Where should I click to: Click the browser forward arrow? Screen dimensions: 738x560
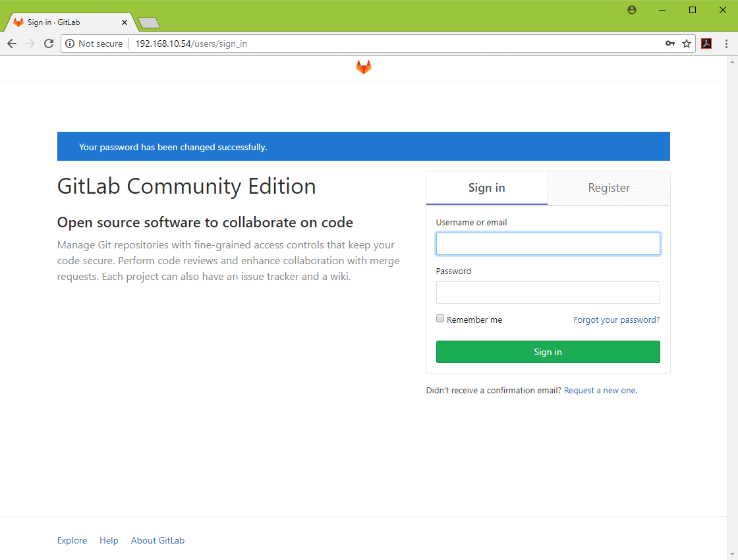tap(30, 43)
